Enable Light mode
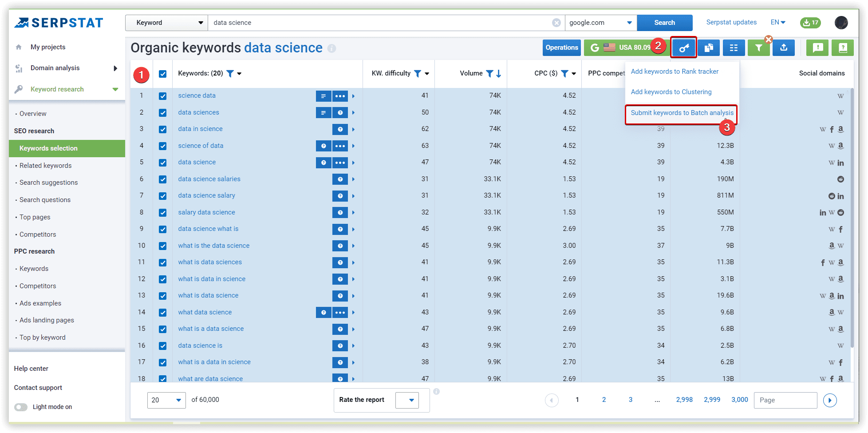The image size is (868, 433). pyautogui.click(x=20, y=407)
